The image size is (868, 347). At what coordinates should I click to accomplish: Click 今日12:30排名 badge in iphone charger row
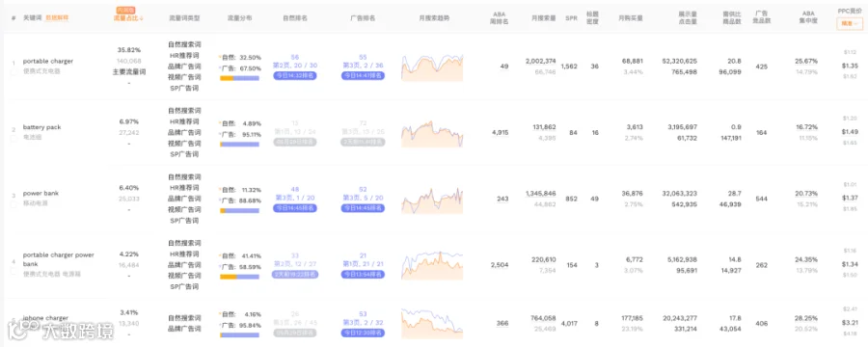point(364,334)
